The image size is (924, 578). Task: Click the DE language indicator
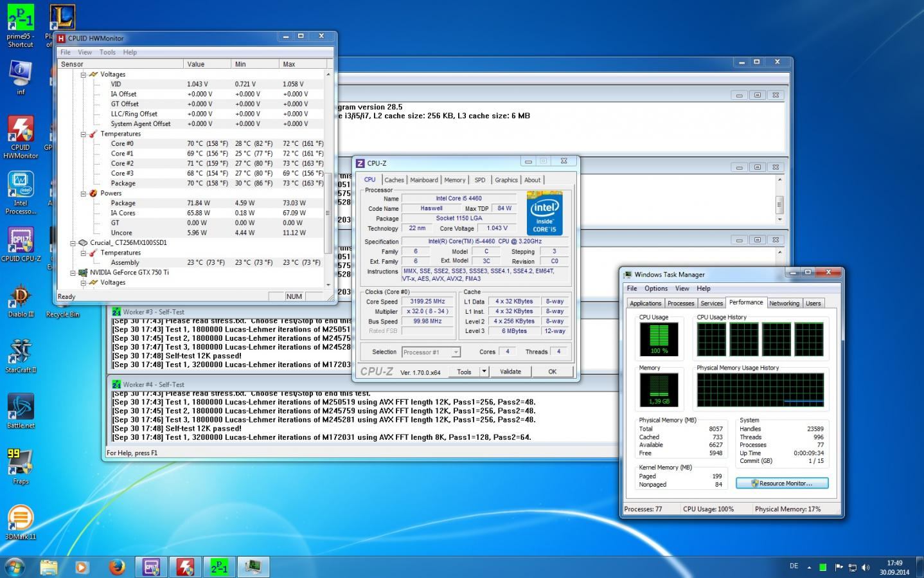point(794,566)
